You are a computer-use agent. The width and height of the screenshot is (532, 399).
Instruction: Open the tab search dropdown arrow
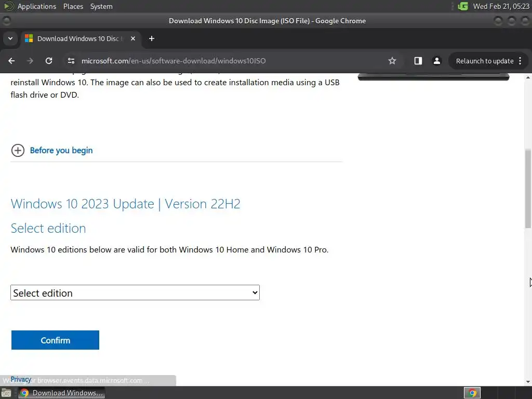[x=10, y=38]
